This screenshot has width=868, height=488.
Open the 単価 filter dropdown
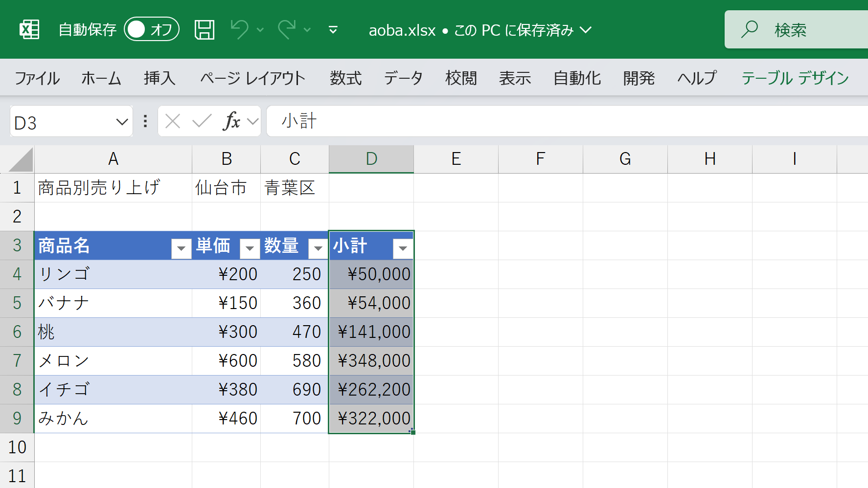(x=250, y=248)
